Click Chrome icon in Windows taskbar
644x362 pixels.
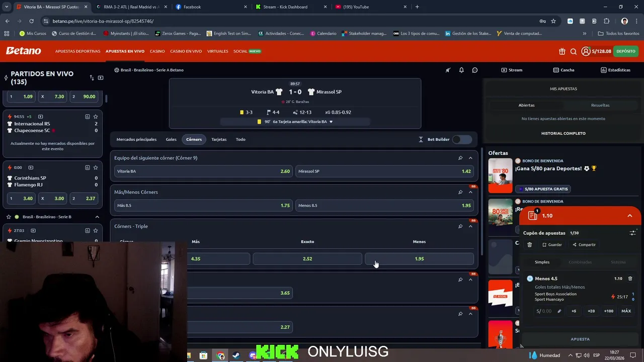pos(220,355)
